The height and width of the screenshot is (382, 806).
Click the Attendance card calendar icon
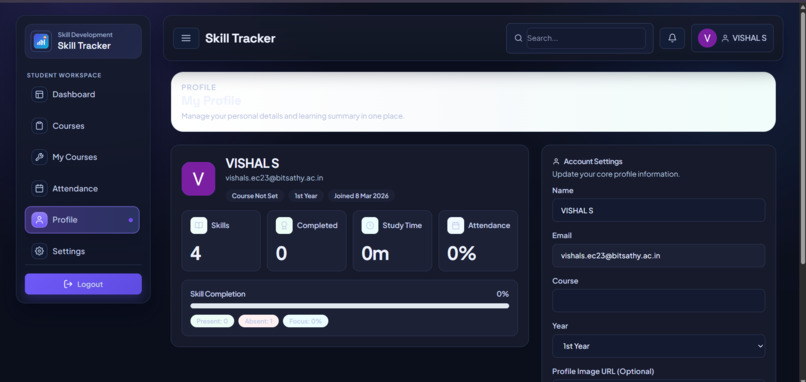455,225
